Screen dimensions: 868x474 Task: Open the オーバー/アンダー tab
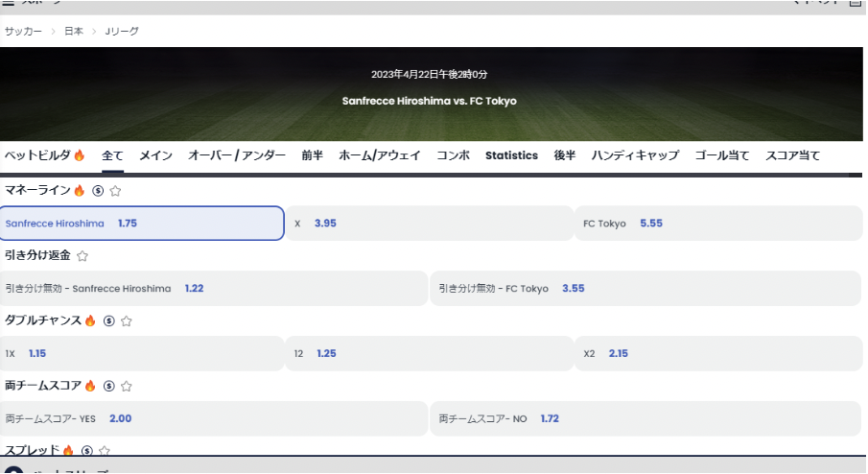pos(237,155)
